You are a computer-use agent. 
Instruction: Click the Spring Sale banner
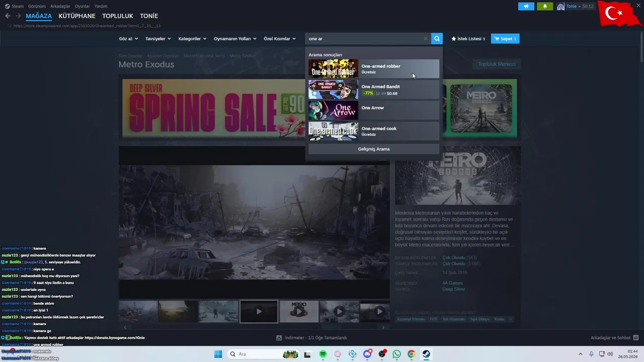(214, 108)
